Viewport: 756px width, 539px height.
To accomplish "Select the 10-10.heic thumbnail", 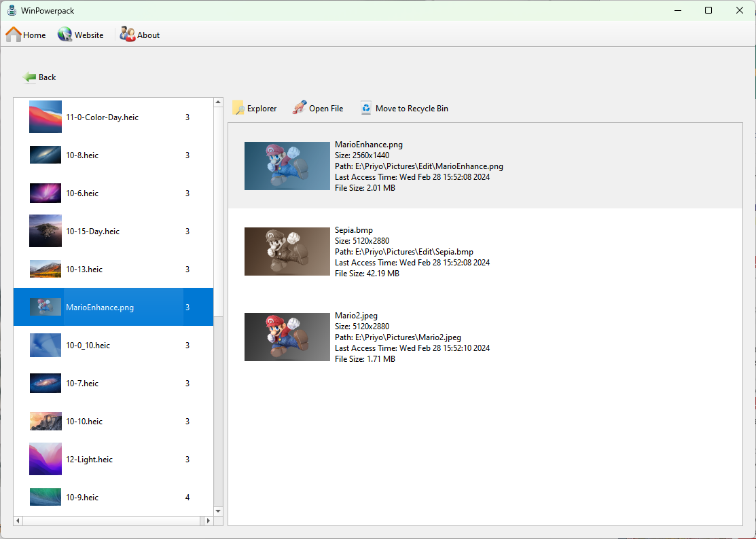I will tap(46, 421).
